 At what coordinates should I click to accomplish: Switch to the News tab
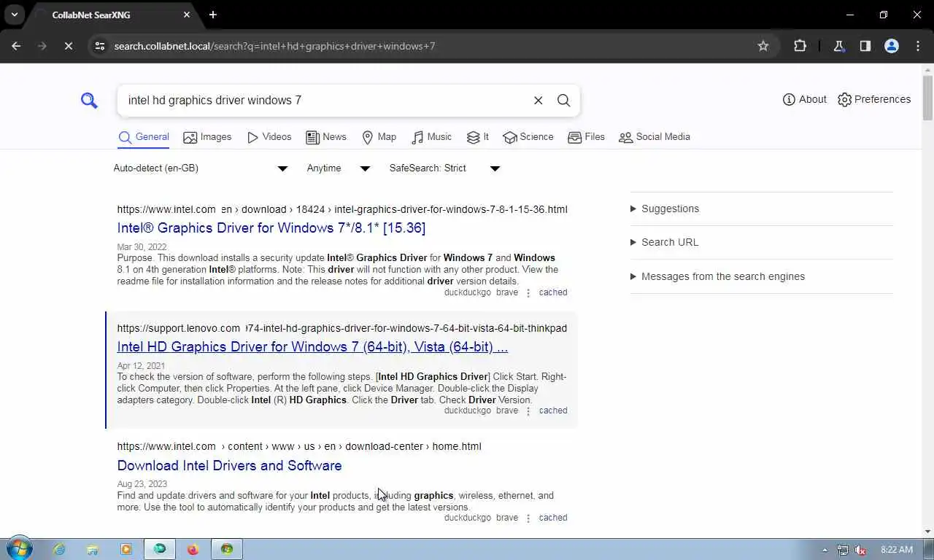(x=326, y=137)
